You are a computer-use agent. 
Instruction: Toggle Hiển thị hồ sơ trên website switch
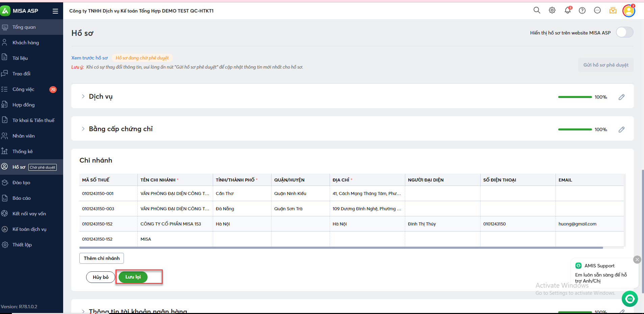[x=624, y=32]
